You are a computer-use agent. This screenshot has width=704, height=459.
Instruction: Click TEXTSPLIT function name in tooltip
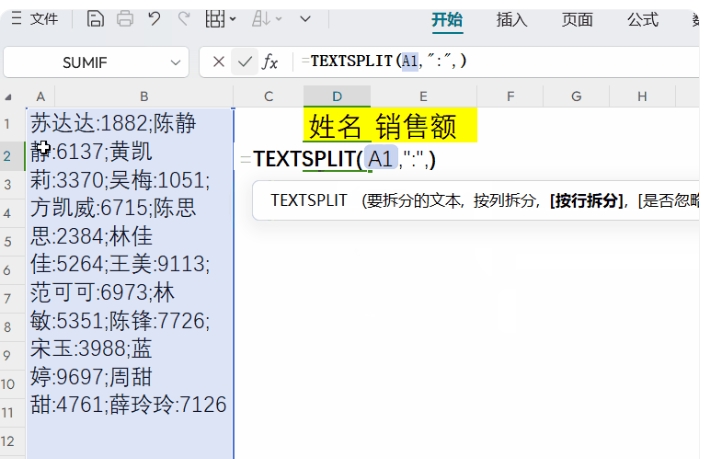(x=309, y=201)
